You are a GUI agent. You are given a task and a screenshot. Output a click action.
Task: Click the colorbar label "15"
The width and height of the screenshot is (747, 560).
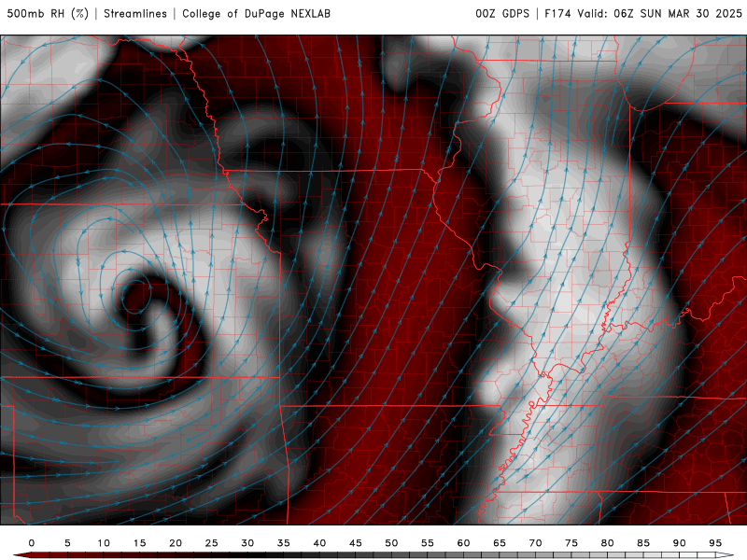click(x=139, y=543)
